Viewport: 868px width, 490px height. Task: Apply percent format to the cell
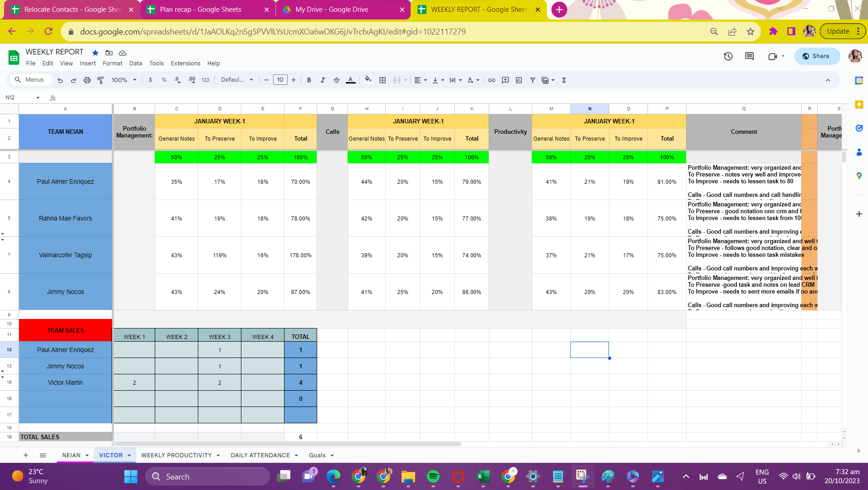(164, 80)
